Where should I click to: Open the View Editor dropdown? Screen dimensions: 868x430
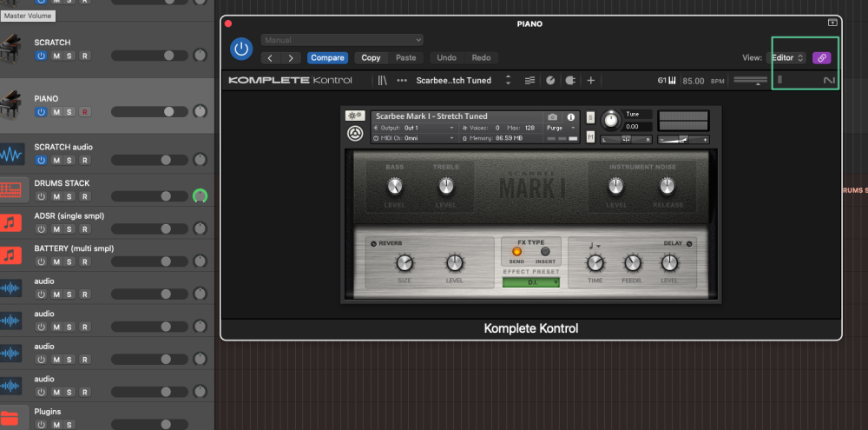786,57
